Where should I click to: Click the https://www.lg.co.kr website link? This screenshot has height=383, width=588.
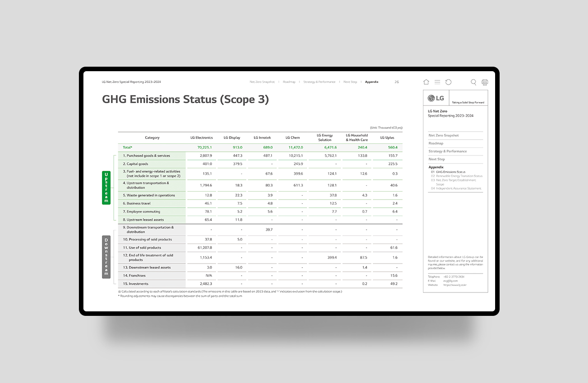click(x=455, y=285)
